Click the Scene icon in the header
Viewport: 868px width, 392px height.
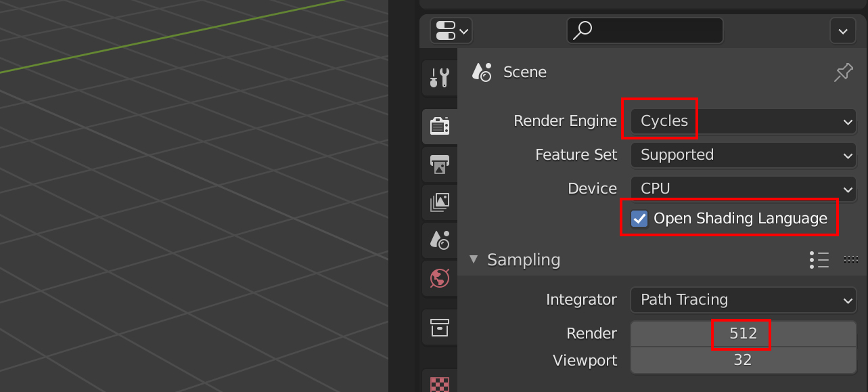tap(482, 72)
